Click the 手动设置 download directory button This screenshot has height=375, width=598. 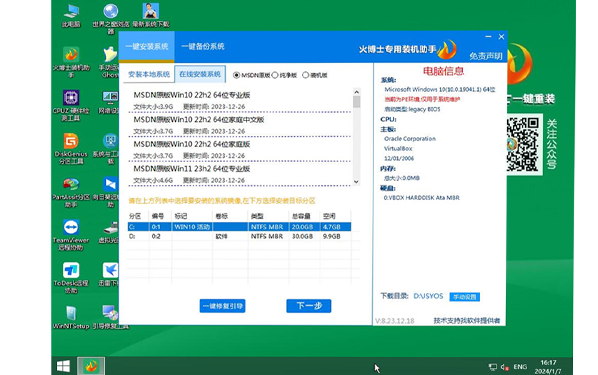465,297
